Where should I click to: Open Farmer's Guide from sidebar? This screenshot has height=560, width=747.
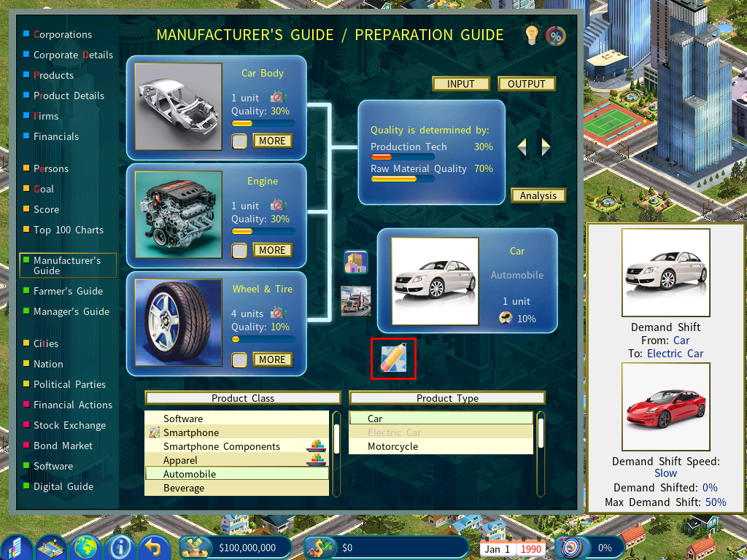click(x=68, y=291)
